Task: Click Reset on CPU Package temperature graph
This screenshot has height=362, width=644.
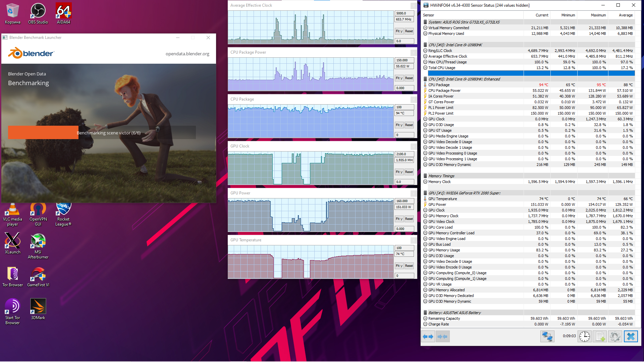Action: click(x=409, y=125)
